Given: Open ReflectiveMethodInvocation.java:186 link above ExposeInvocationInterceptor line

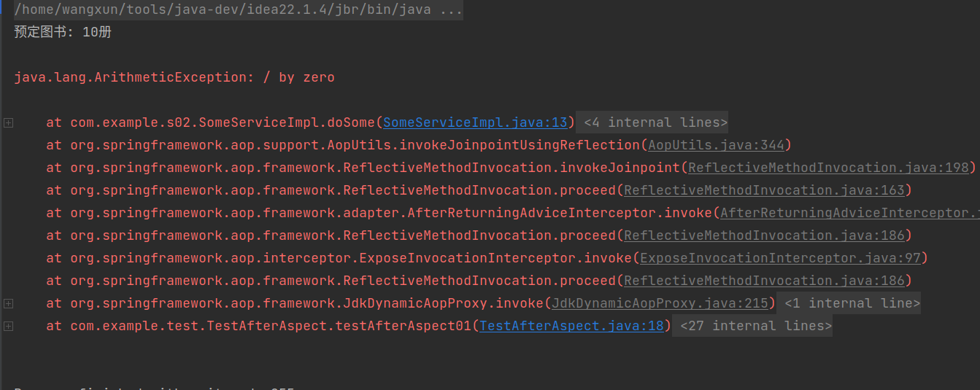Looking at the screenshot, I should [764, 235].
